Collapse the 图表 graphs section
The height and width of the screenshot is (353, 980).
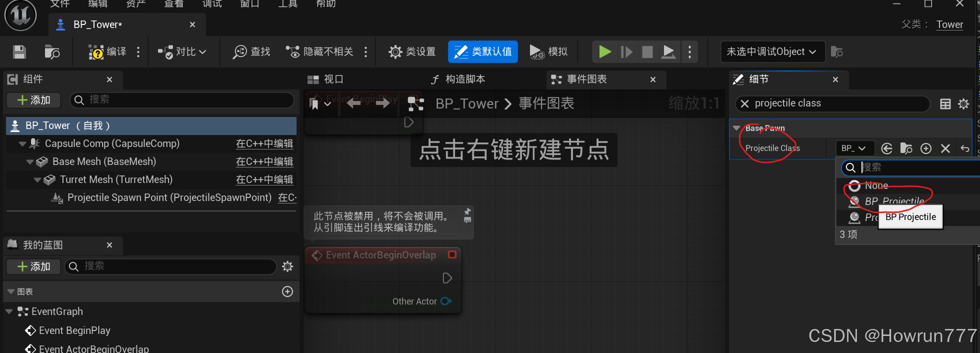[x=11, y=291]
